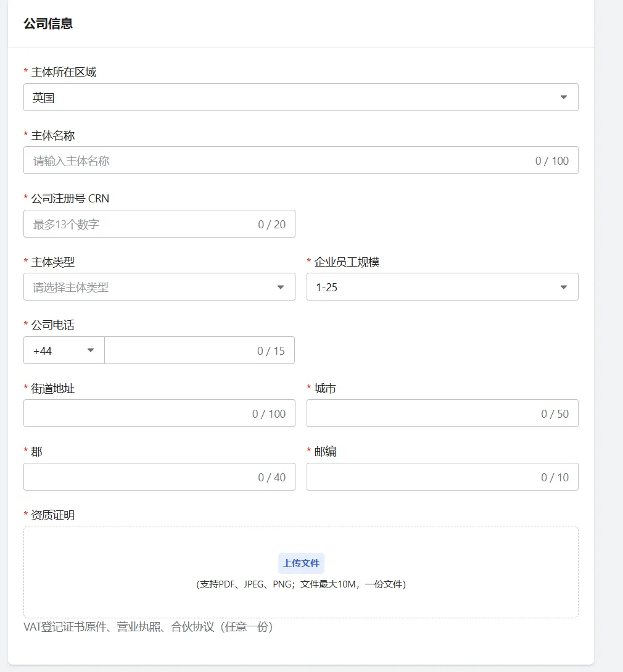Click the 公司电话 number input field
Viewport: 623px width, 672px height.
[179, 351]
